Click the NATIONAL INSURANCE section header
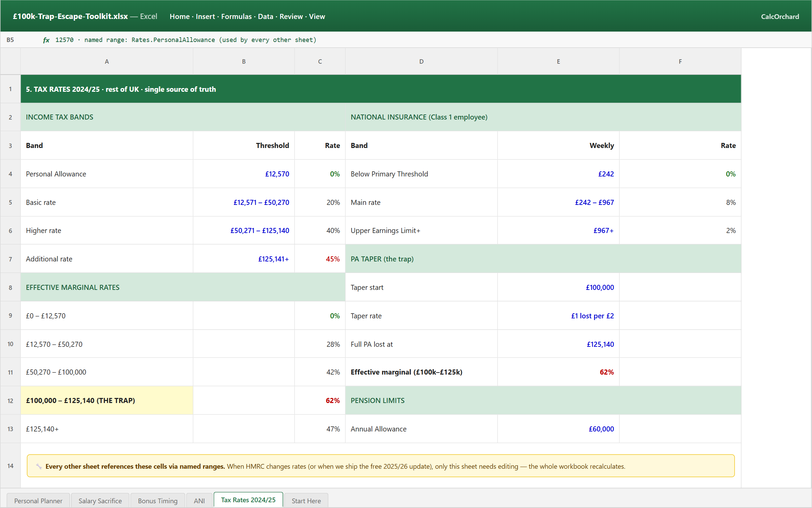812x508 pixels. (543, 117)
